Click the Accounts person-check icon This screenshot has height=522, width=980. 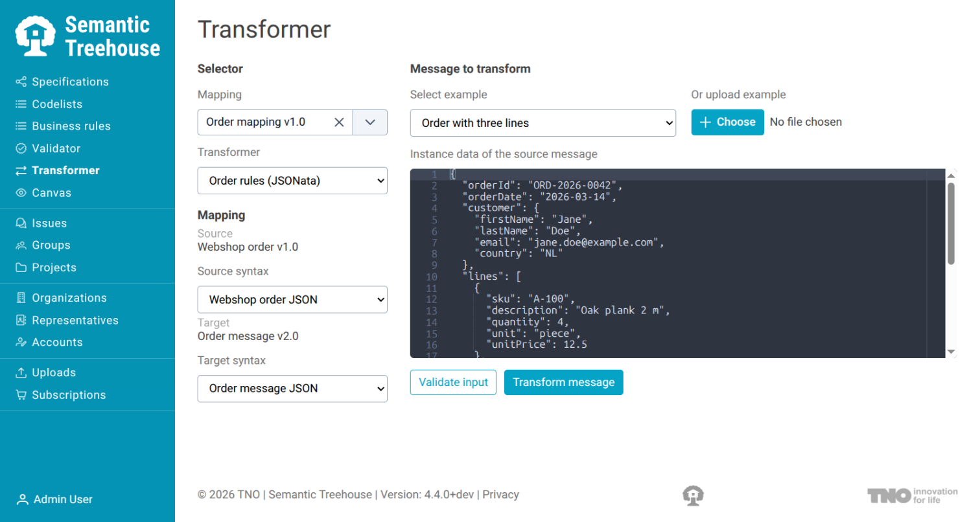pos(21,343)
